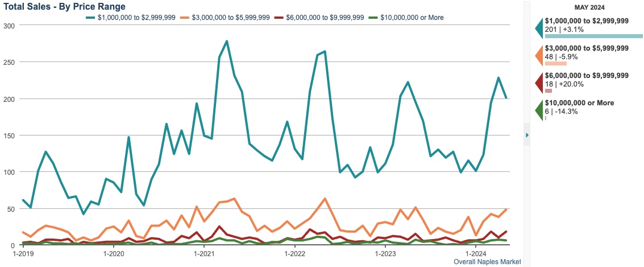Screen dimensions: 644x267
Task: Select the $1,000,000 to $2,999,999 panel heading
Action: tap(587, 22)
